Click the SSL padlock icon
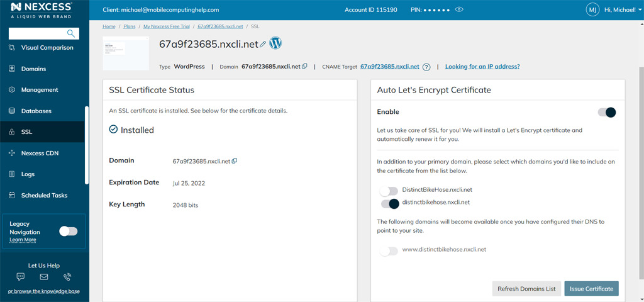The height and width of the screenshot is (302, 644). click(x=12, y=132)
